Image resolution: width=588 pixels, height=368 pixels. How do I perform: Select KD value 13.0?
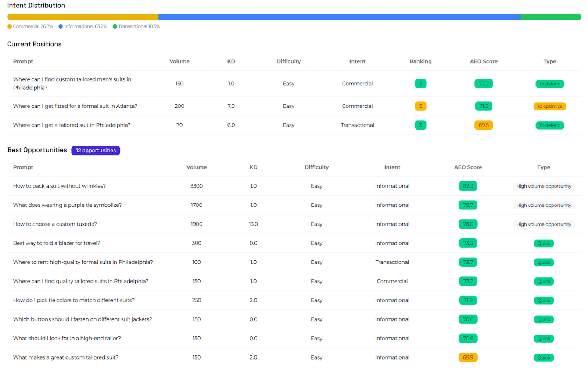pos(253,224)
